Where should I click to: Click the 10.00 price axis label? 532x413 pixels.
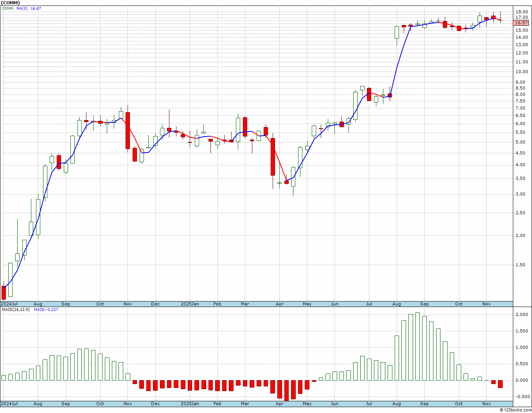[x=522, y=72]
